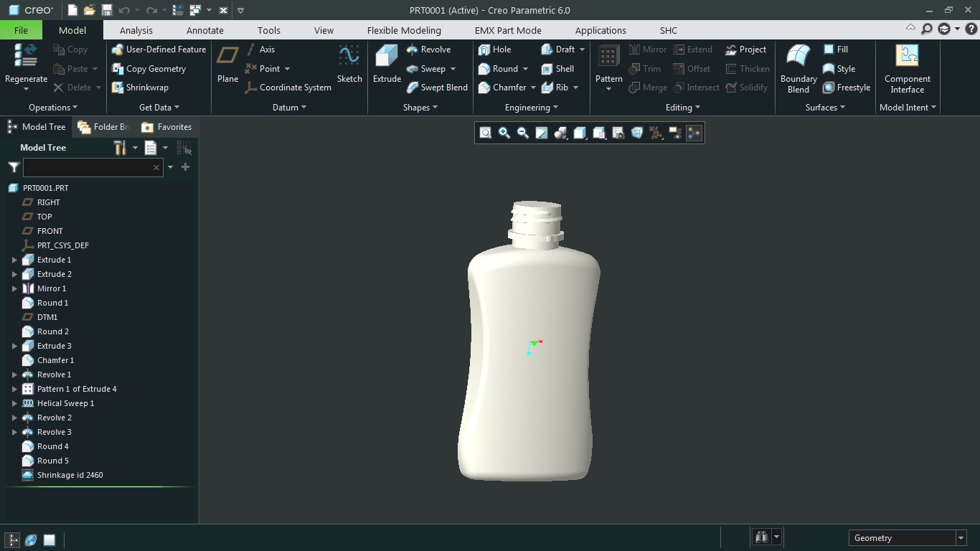
Task: Create Datum Axis
Action: (x=260, y=50)
